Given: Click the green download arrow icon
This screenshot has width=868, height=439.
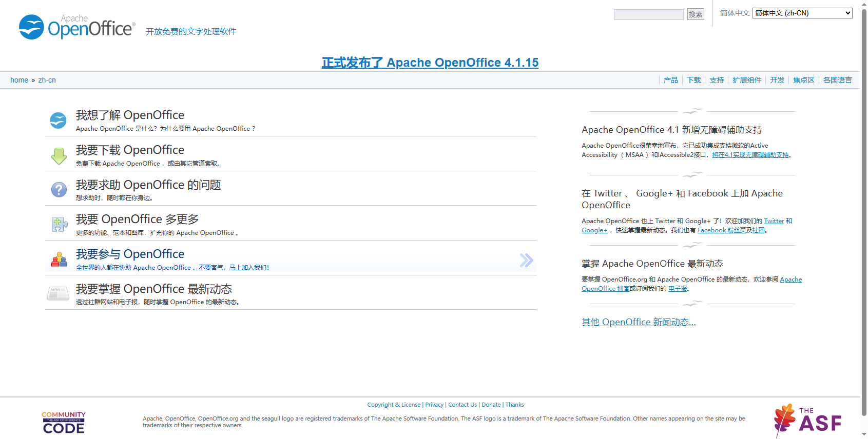Looking at the screenshot, I should coord(59,156).
